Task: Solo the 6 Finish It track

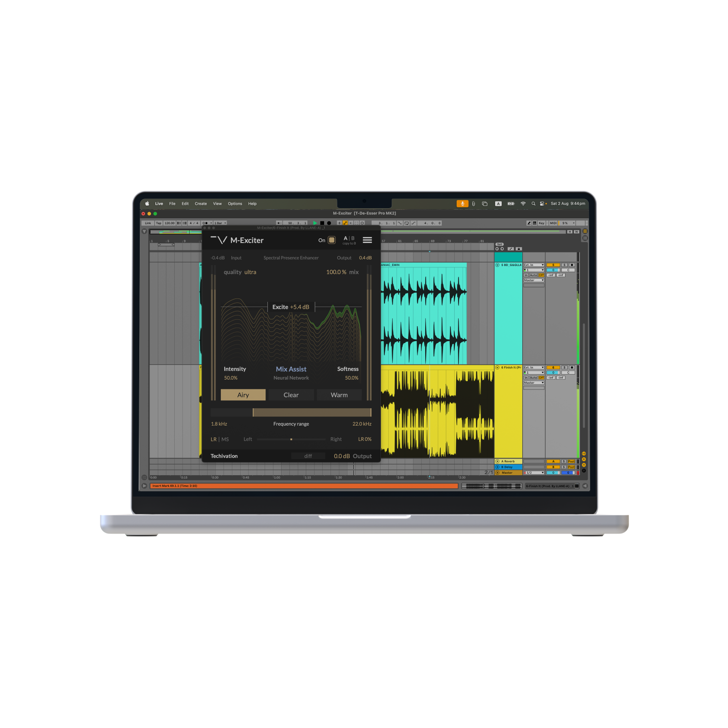Action: pos(564,367)
